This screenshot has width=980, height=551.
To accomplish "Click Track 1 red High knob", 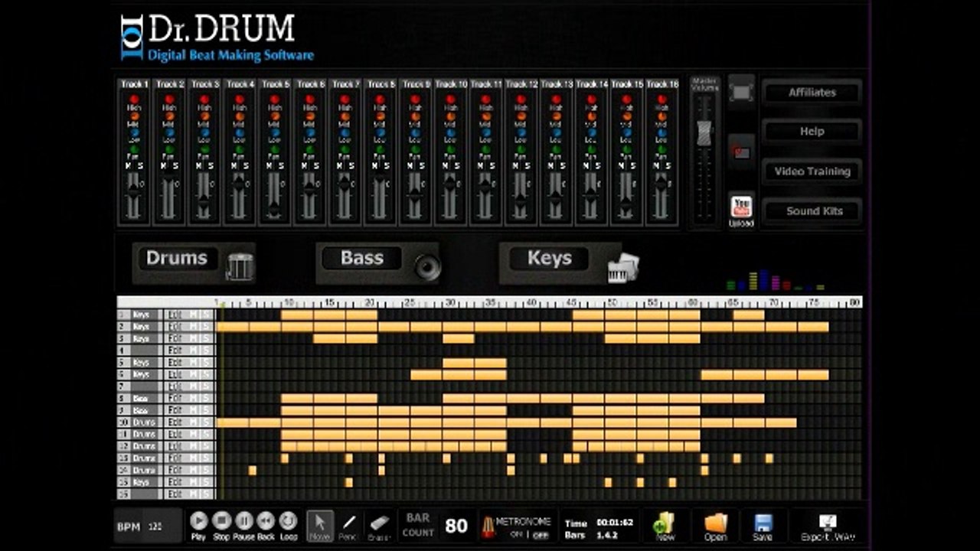I will click(x=134, y=99).
